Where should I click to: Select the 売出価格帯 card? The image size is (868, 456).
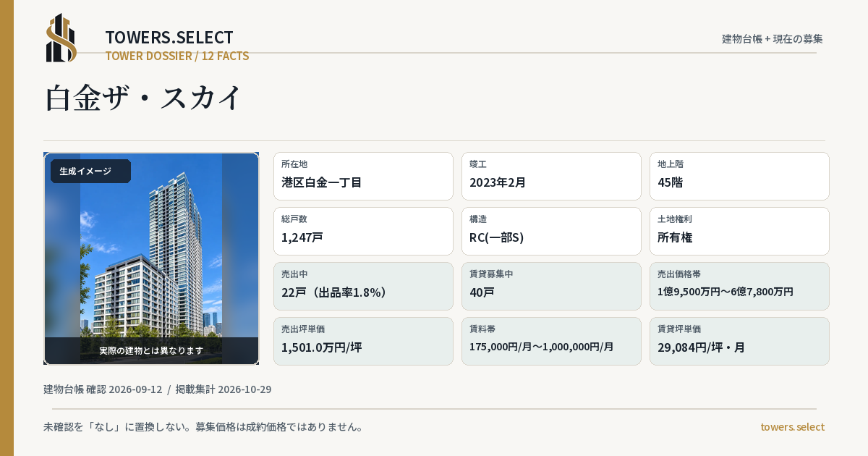pos(739,286)
